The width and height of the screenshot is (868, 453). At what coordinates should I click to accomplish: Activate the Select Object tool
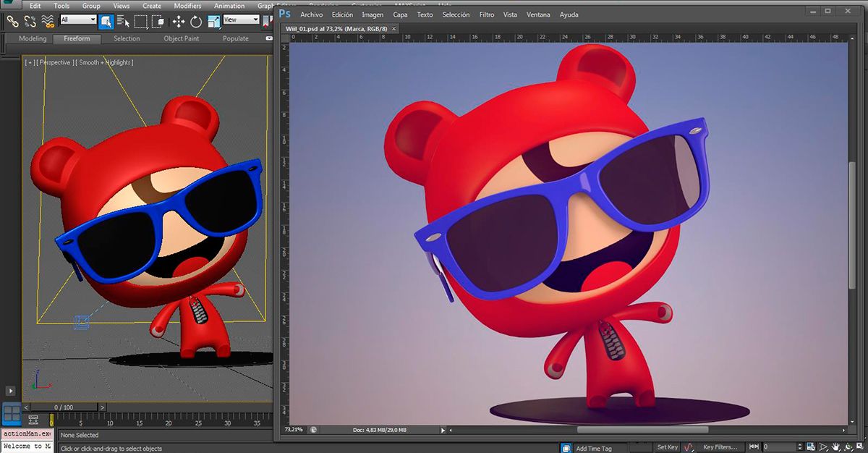tap(106, 21)
